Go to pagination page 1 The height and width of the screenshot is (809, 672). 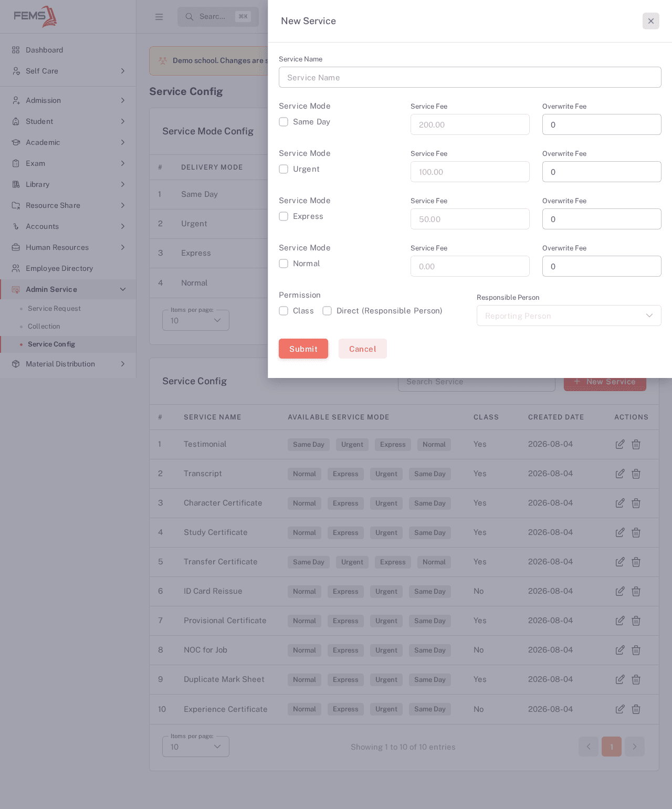coord(612,747)
